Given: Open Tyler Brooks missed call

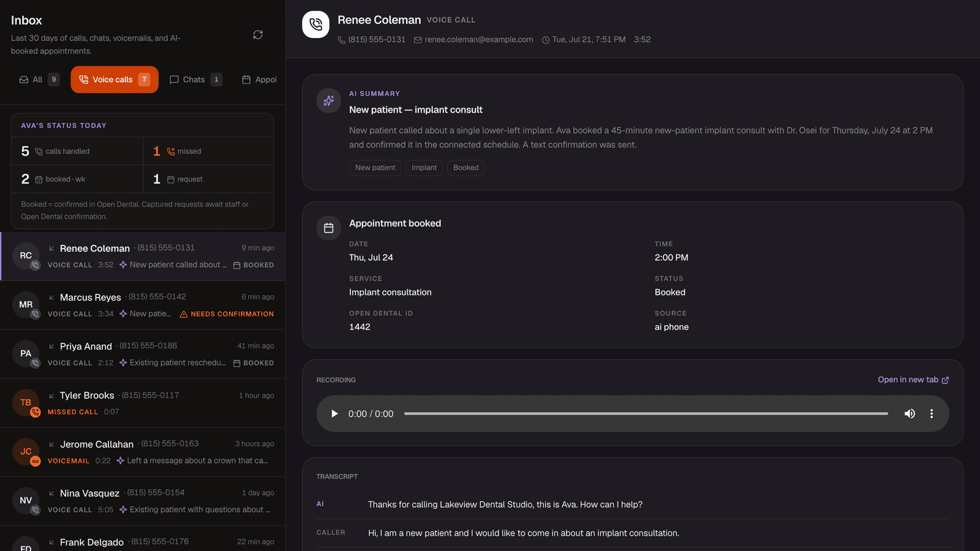Looking at the screenshot, I should coord(143,403).
